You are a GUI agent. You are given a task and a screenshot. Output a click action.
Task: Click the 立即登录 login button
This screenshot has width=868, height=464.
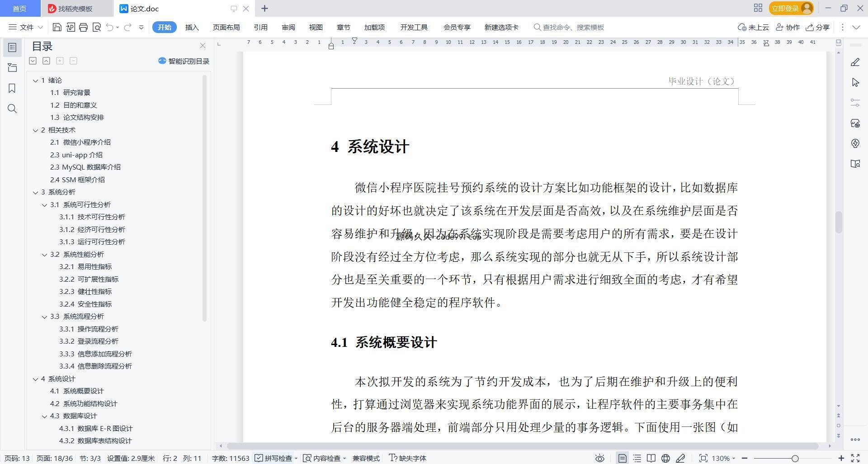coord(791,8)
